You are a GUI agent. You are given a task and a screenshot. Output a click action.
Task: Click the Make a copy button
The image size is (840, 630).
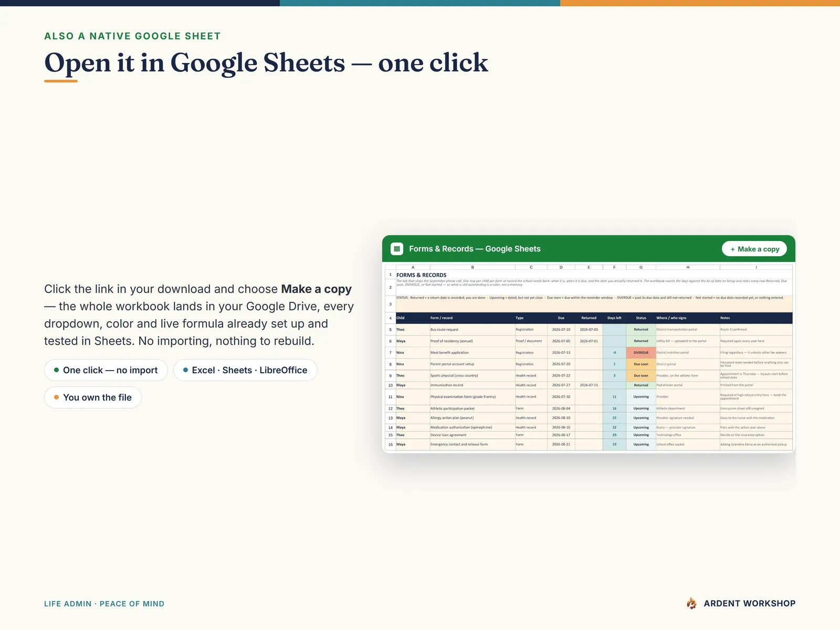[754, 249]
